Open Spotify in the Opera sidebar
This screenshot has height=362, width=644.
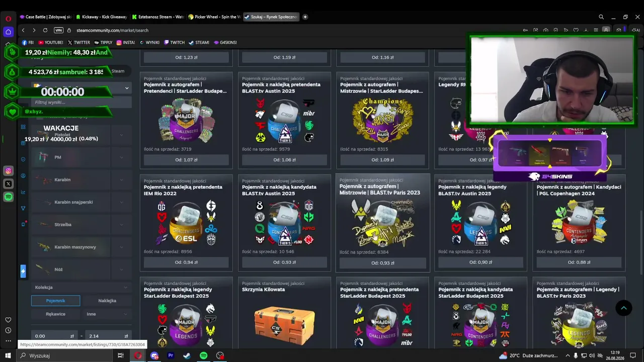(8, 197)
